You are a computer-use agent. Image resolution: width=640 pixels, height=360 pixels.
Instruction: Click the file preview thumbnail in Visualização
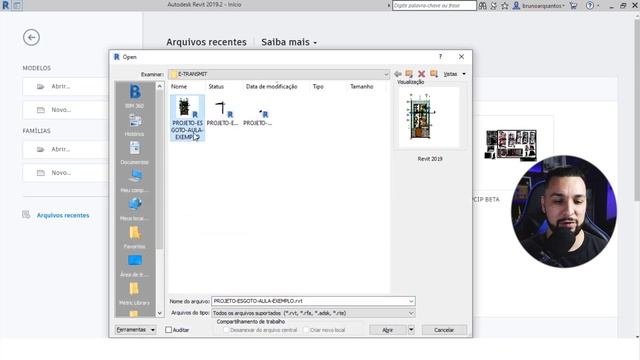429,117
